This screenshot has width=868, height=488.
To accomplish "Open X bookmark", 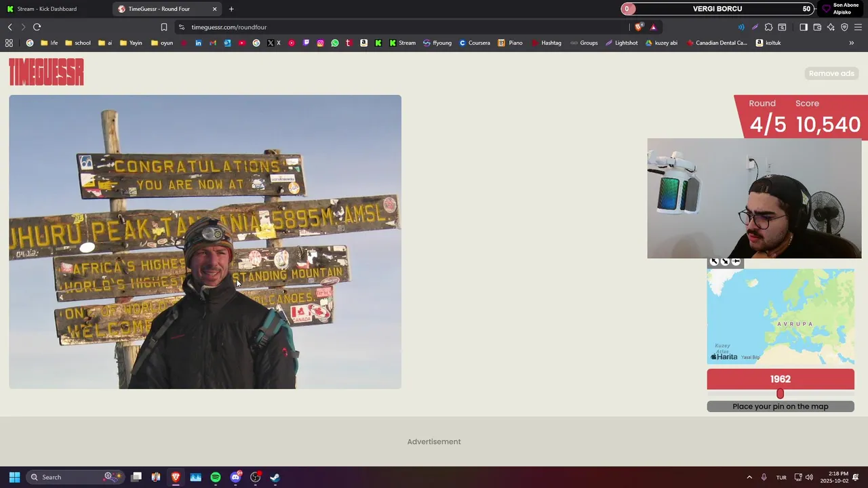I will coord(274,43).
